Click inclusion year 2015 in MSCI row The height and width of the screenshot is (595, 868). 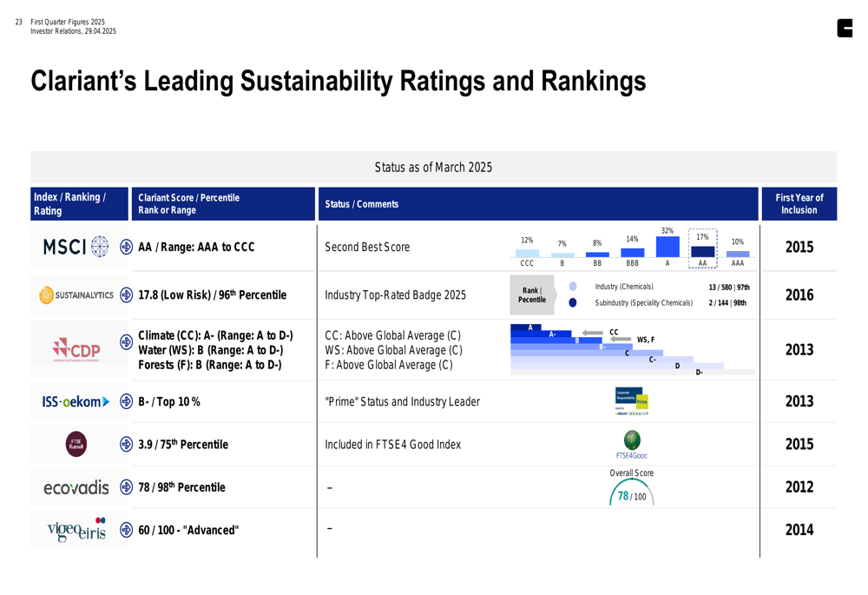[x=799, y=247]
